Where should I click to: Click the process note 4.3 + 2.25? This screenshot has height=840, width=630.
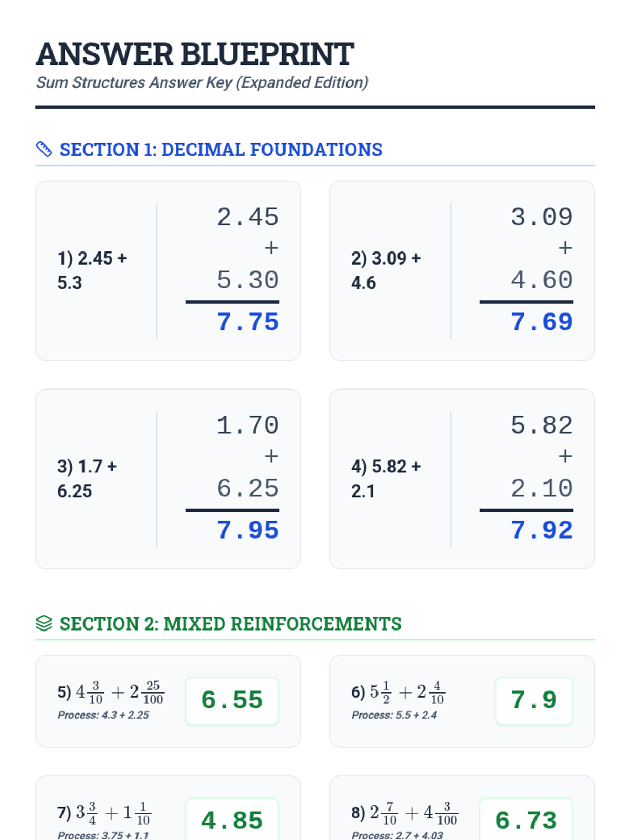click(103, 715)
